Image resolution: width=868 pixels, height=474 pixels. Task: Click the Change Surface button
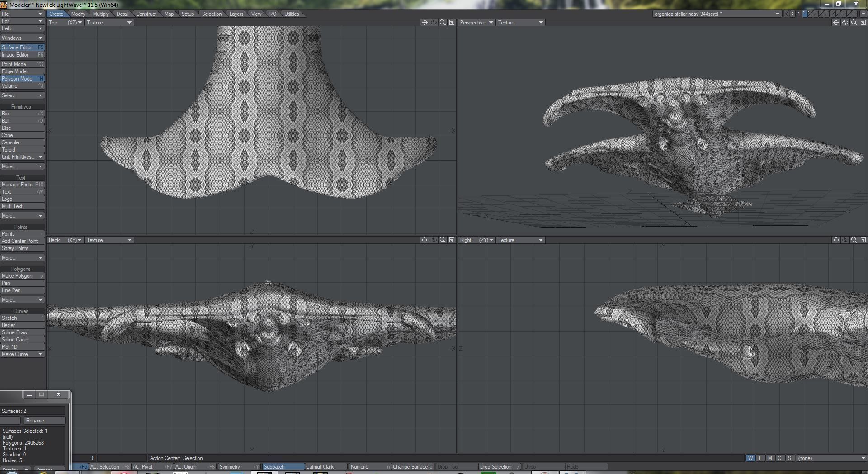413,467
